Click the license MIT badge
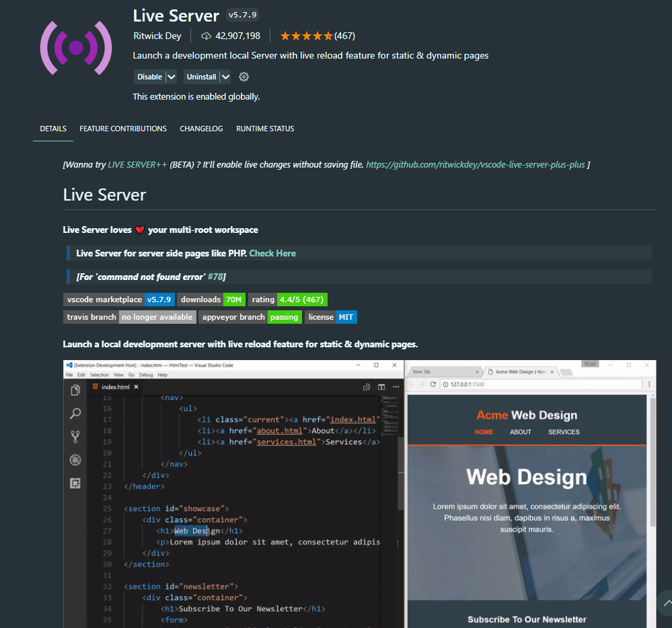 331,317
